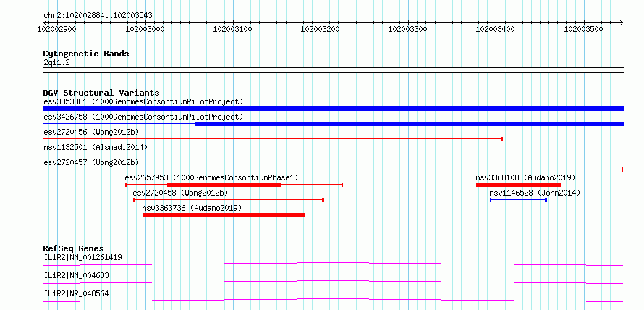
Task: Open gene label IL1R2|NM_004633
Action: coord(77,276)
